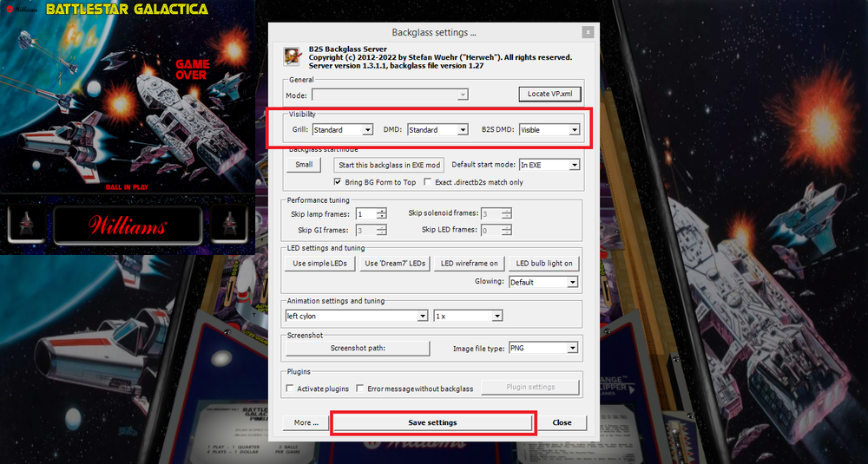Click the Williams logo on the backglass

click(128, 225)
